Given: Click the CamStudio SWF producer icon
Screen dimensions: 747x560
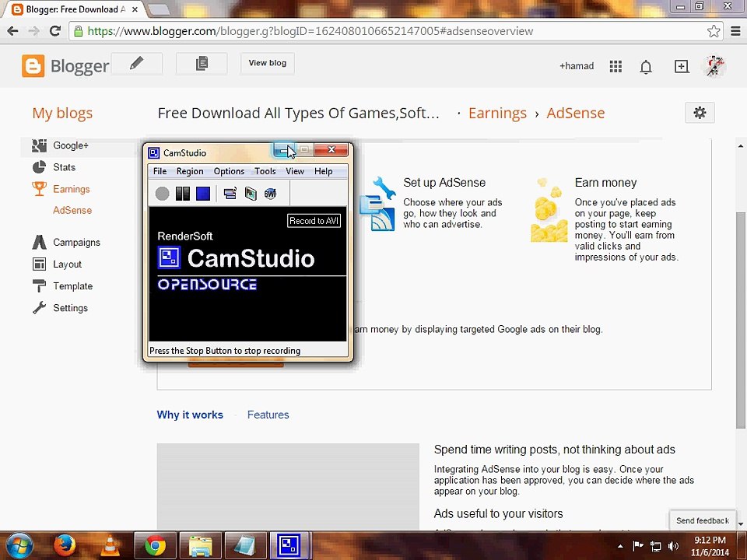Looking at the screenshot, I should (271, 194).
